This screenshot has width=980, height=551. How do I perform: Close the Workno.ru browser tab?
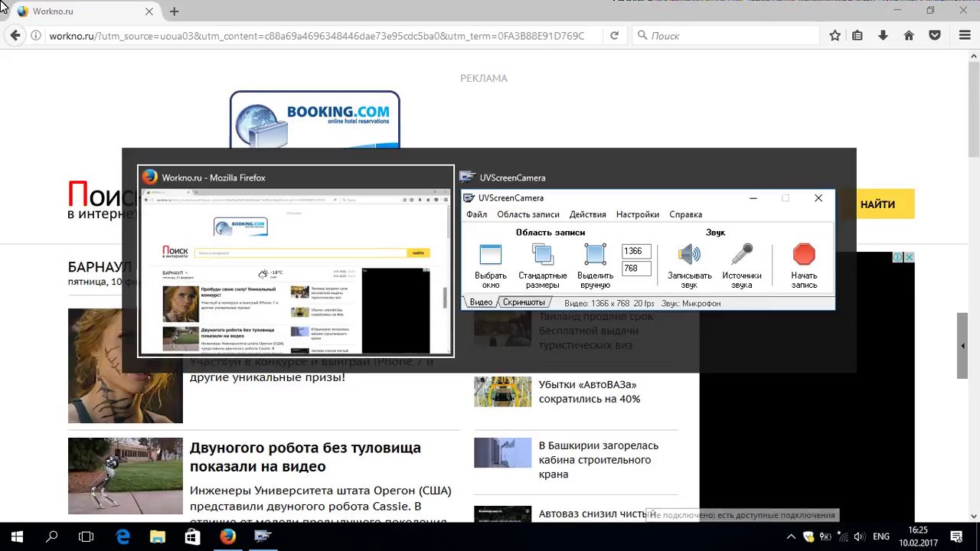[149, 11]
